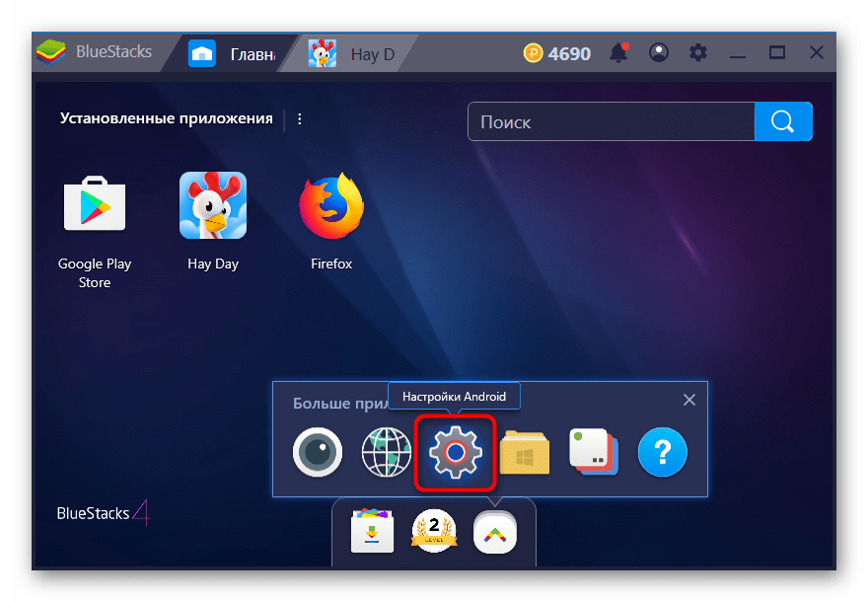Click the blue Help question mark
The width and height of the screenshot is (868, 602).
point(662,453)
